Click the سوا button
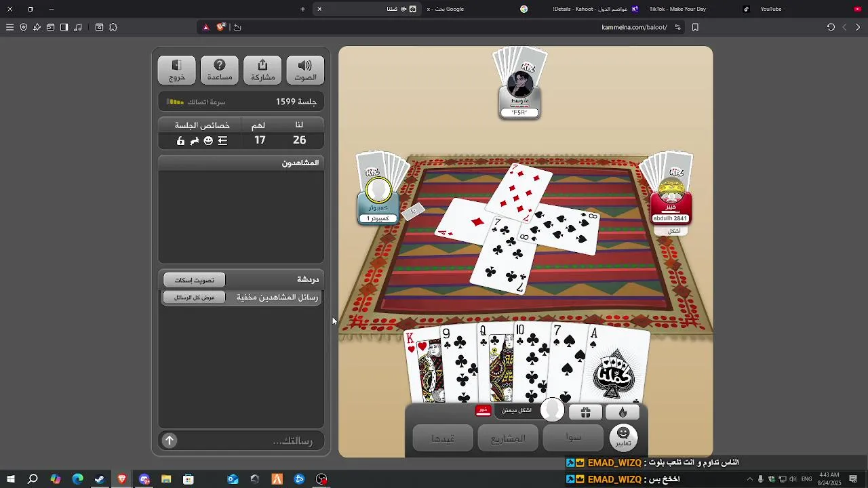The image size is (868, 488). point(573,438)
